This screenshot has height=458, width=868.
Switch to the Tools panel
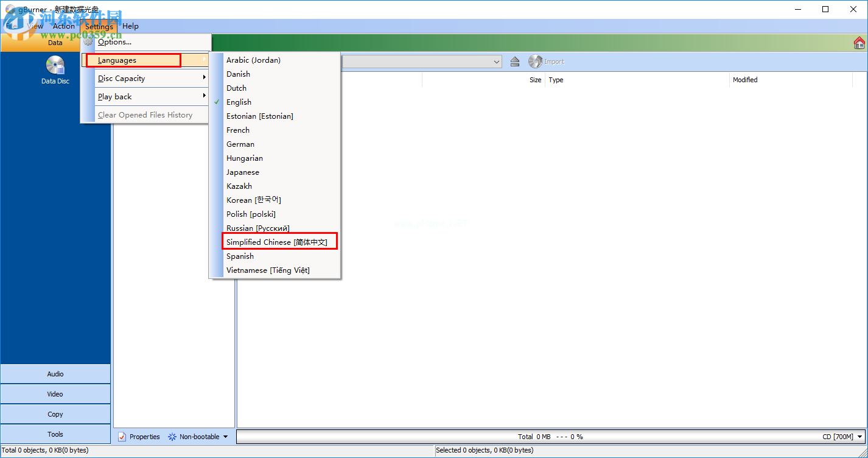(55, 434)
